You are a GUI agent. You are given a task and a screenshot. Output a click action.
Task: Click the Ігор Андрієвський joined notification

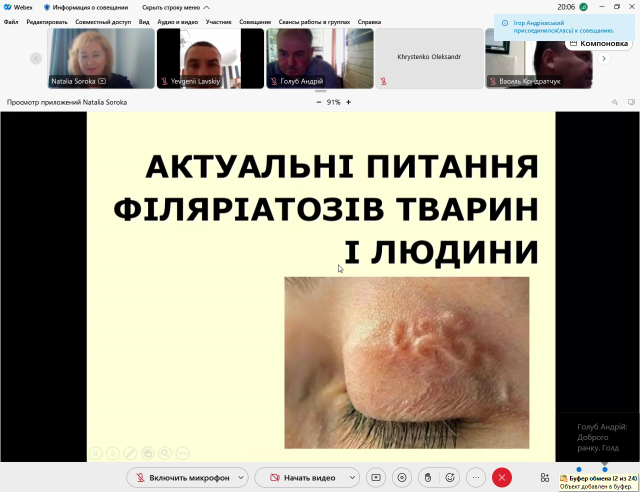pos(566,27)
